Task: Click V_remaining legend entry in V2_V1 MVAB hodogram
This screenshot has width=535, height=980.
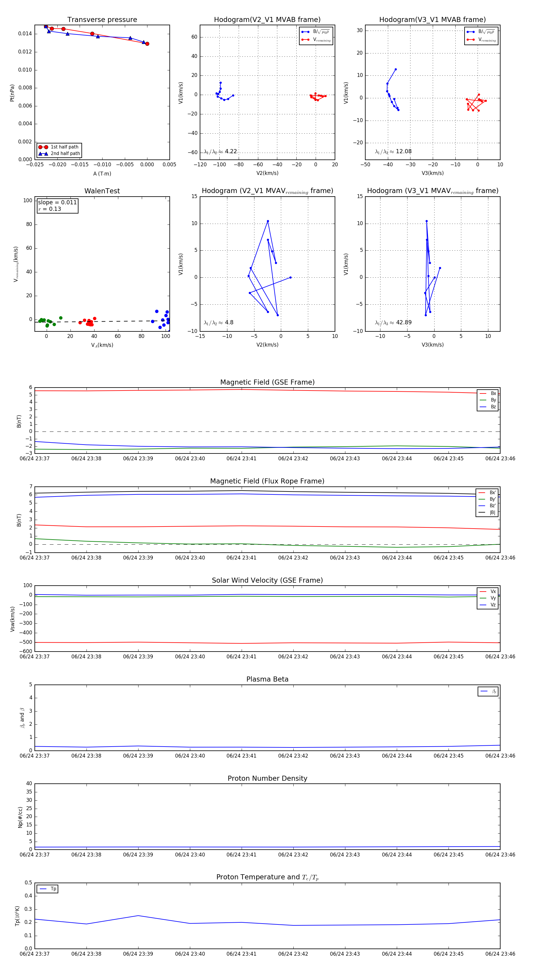Action: [x=322, y=39]
